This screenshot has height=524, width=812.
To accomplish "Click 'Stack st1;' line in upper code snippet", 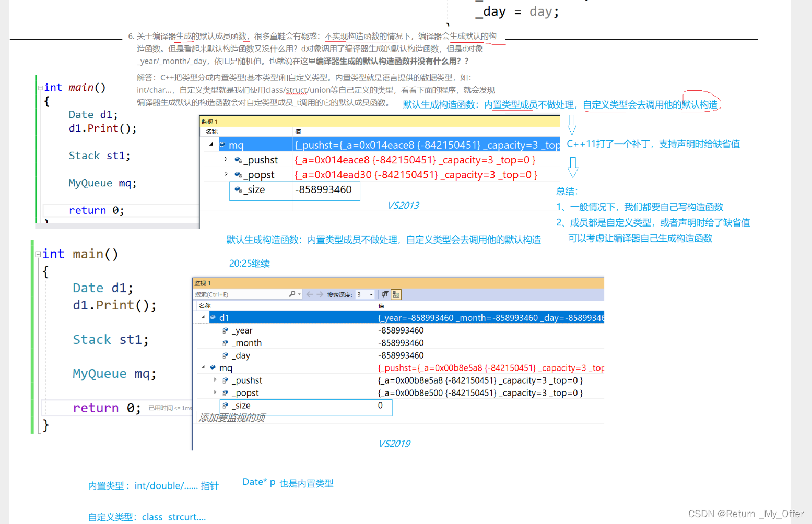I will tap(99, 156).
